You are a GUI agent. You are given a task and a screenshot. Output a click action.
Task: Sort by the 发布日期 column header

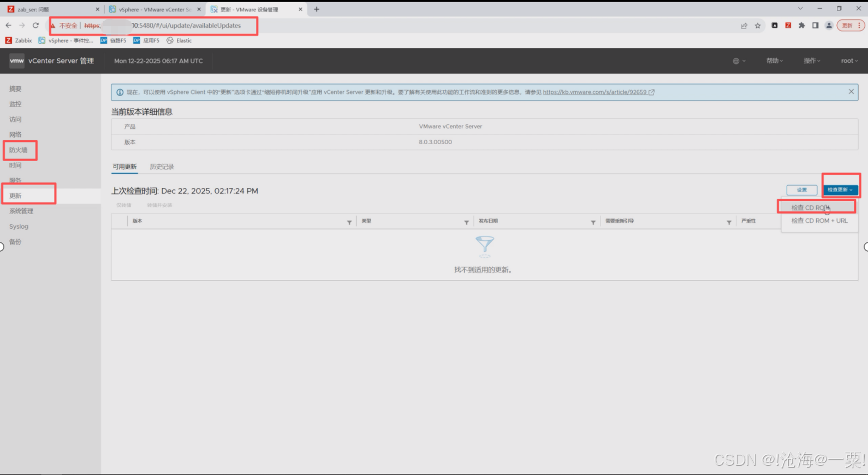(488, 221)
